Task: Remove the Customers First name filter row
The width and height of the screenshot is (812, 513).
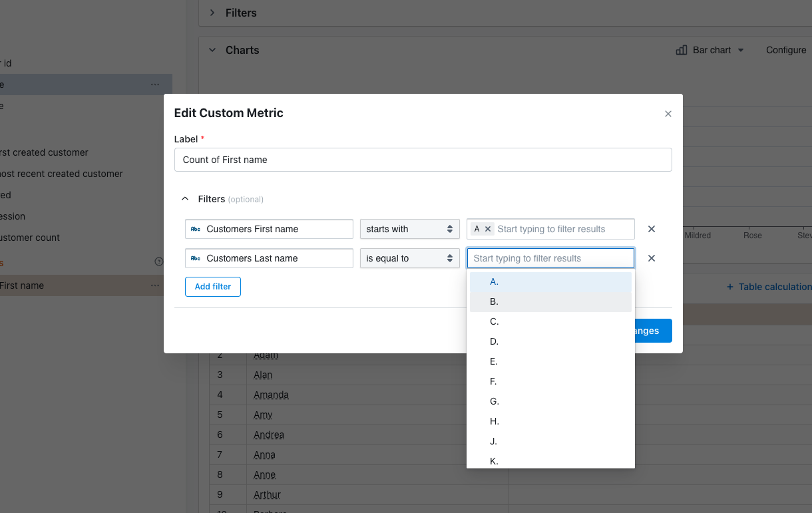Action: point(652,229)
